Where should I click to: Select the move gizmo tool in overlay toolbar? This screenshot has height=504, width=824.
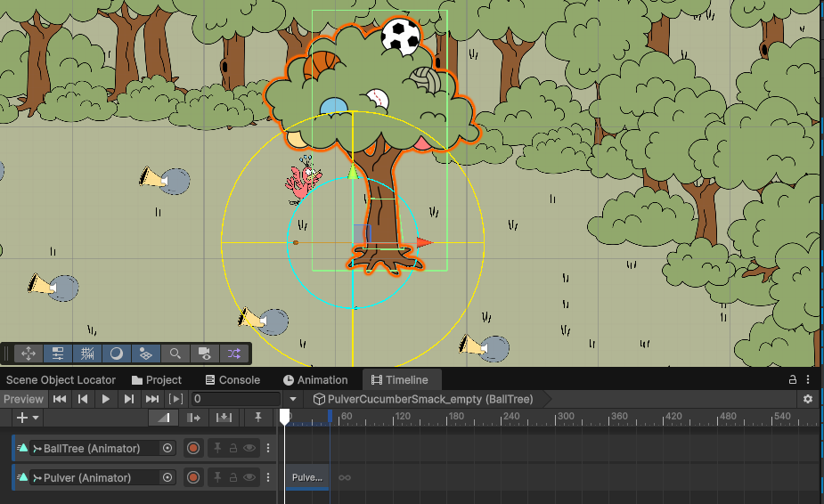click(x=28, y=354)
